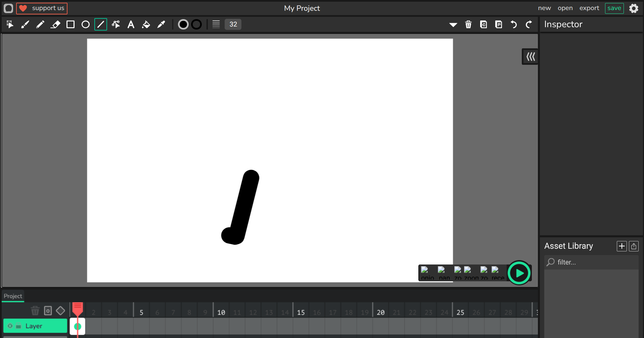This screenshot has width=644, height=338.
Task: Click the green save button
Action: click(614, 8)
